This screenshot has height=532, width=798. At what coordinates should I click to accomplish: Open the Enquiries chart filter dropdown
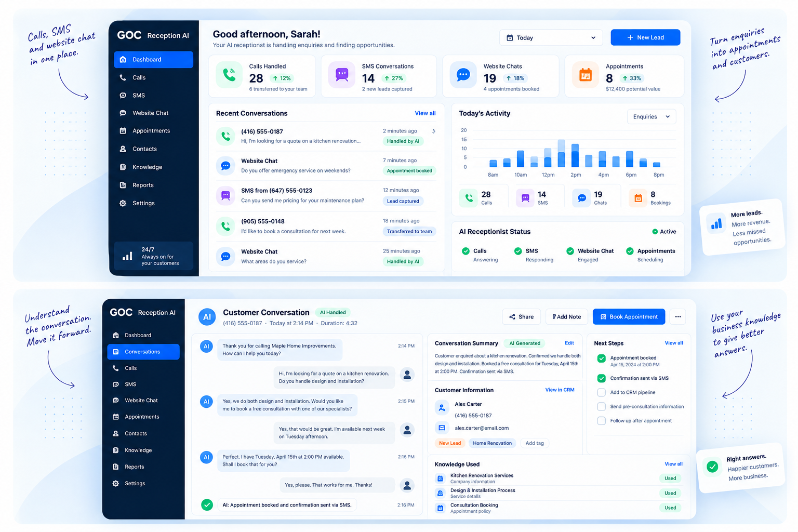pyautogui.click(x=651, y=117)
